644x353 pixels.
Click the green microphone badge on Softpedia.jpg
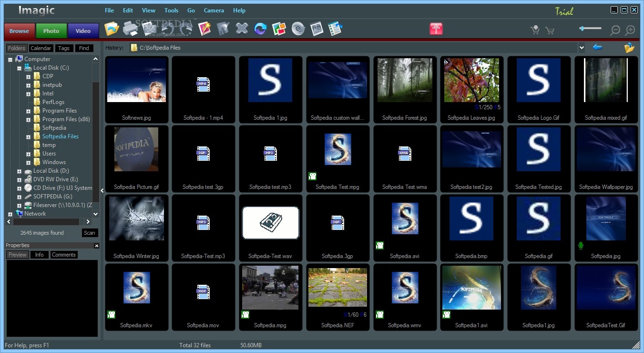pos(581,245)
